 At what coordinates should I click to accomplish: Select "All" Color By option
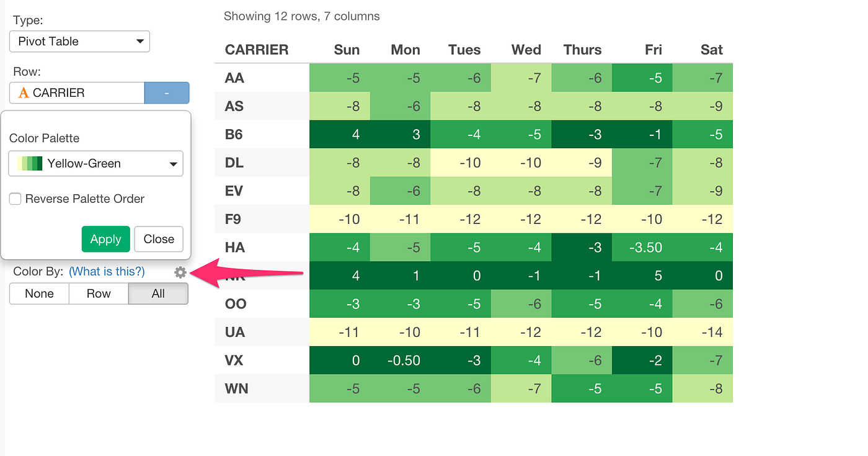158,293
